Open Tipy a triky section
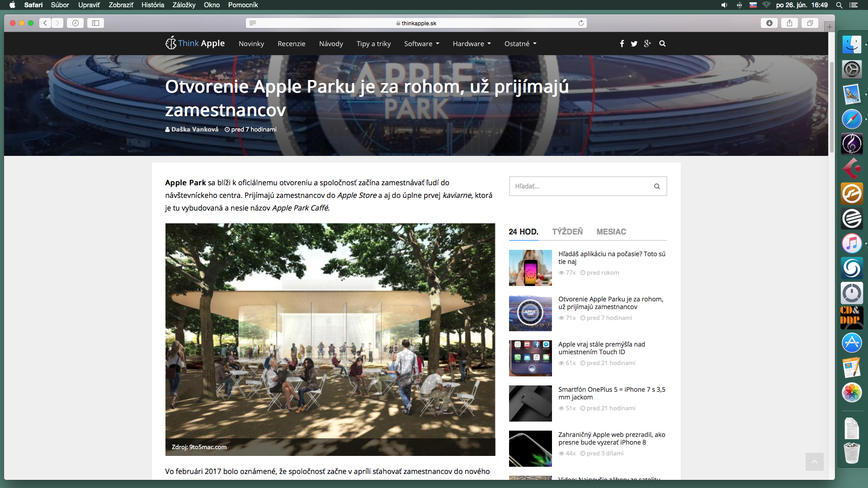This screenshot has height=488, width=868. 373,44
